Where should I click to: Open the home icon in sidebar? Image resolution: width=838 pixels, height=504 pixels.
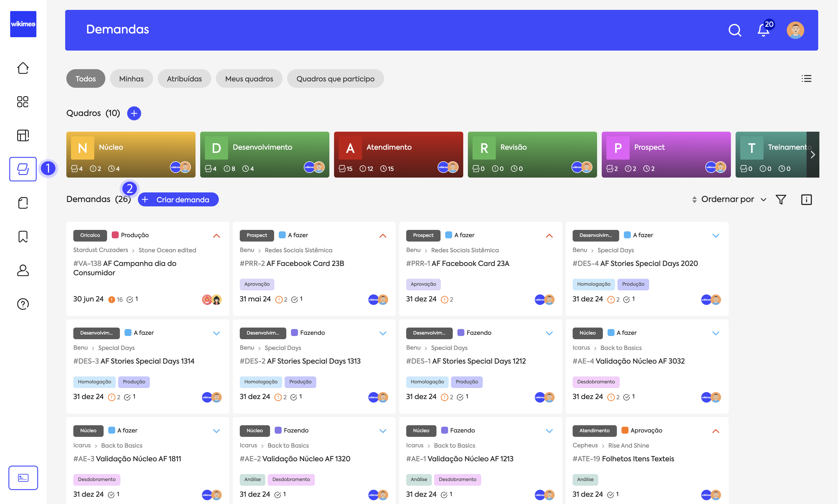[x=23, y=68]
